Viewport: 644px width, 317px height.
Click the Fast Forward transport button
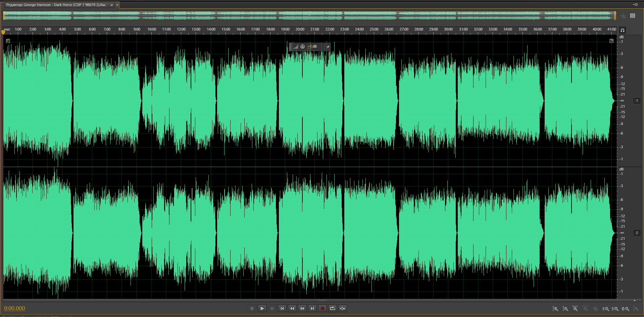tap(302, 309)
